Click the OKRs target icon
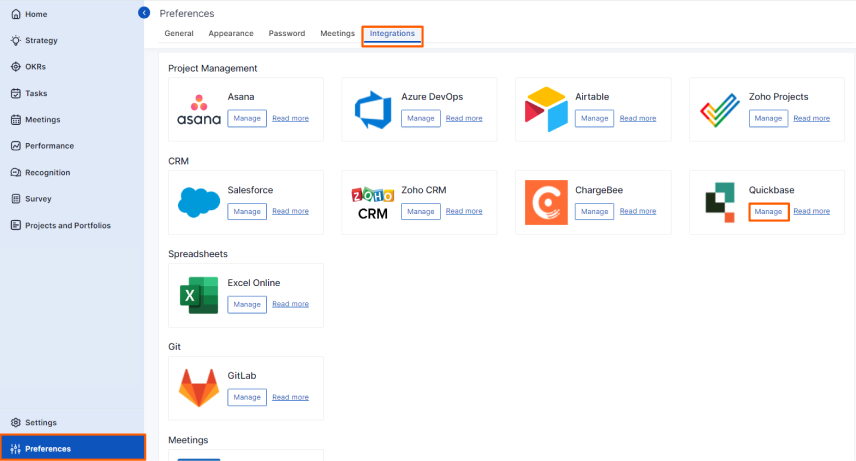 [16, 67]
